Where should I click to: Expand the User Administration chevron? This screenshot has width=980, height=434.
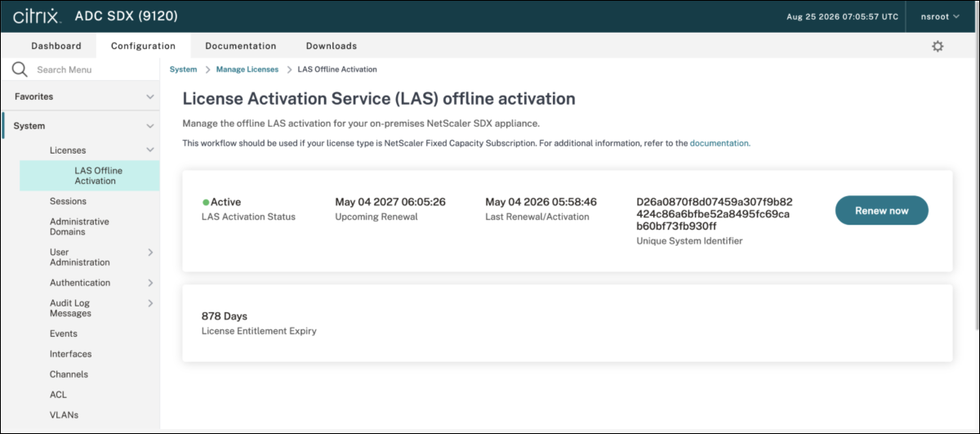[150, 253]
